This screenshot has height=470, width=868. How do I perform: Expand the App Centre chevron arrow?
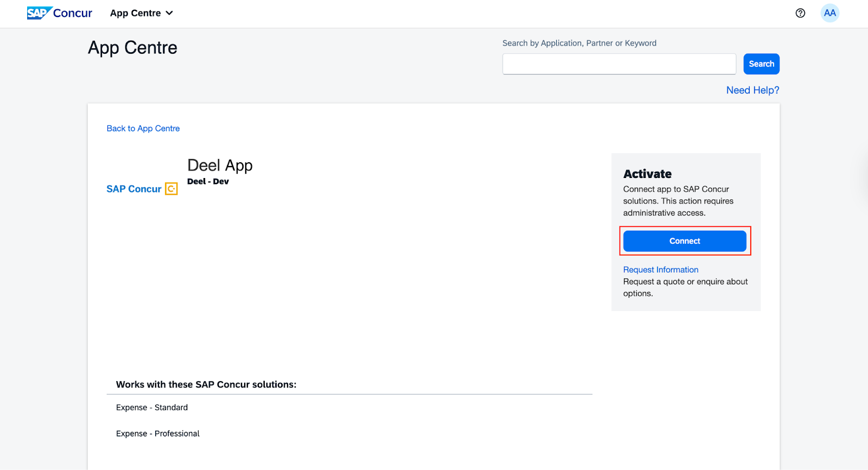pos(169,13)
